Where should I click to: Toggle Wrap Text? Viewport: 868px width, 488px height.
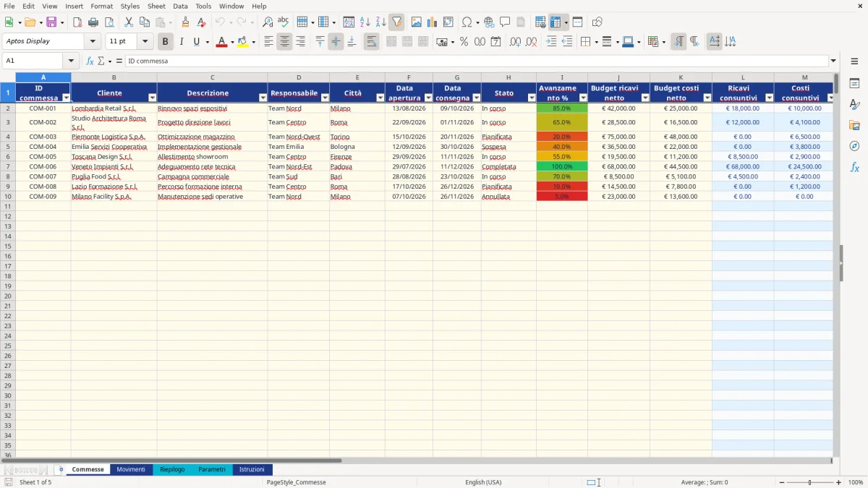pos(372,42)
